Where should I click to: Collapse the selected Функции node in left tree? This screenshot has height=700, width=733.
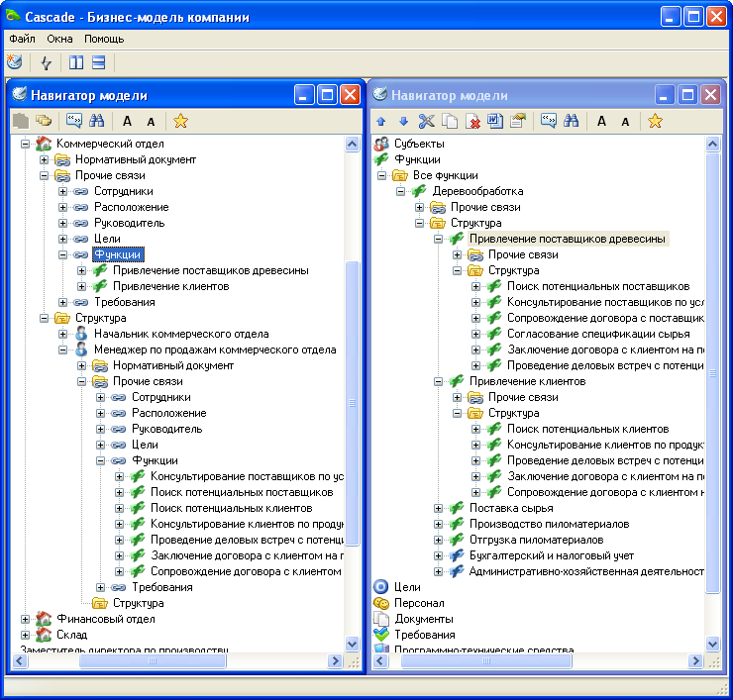(62, 254)
